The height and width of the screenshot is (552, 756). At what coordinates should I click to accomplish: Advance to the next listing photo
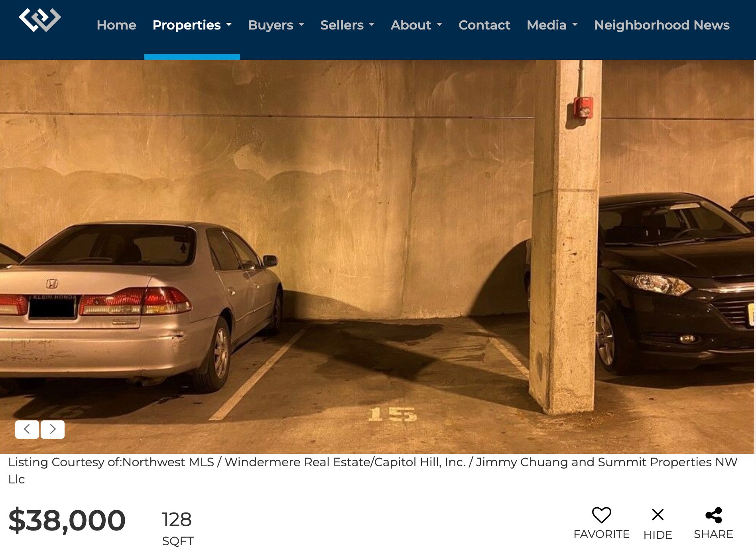(53, 430)
